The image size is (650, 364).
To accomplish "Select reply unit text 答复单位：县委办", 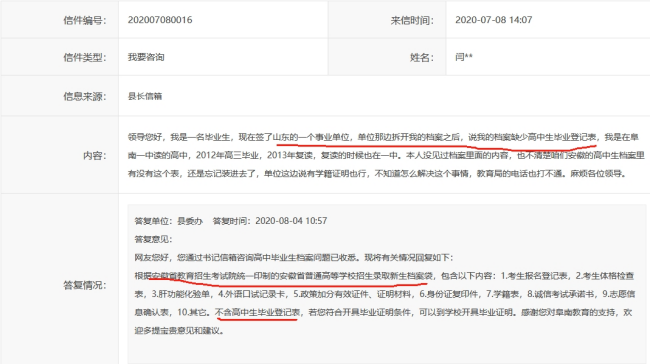I will (x=168, y=221).
